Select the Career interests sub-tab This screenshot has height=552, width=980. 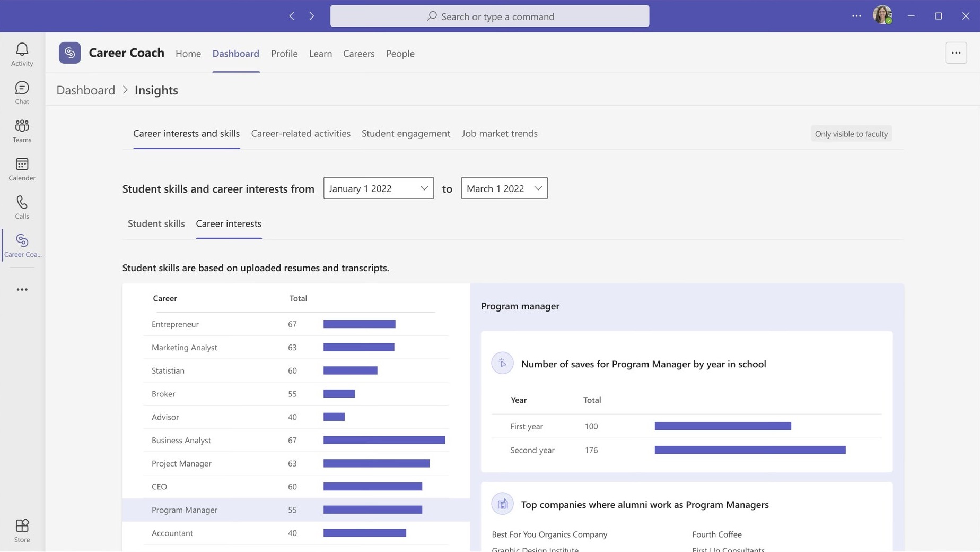229,223
